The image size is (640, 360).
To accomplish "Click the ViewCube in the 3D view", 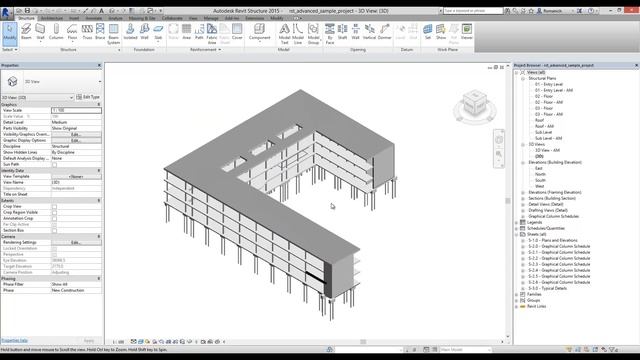I will tap(475, 104).
